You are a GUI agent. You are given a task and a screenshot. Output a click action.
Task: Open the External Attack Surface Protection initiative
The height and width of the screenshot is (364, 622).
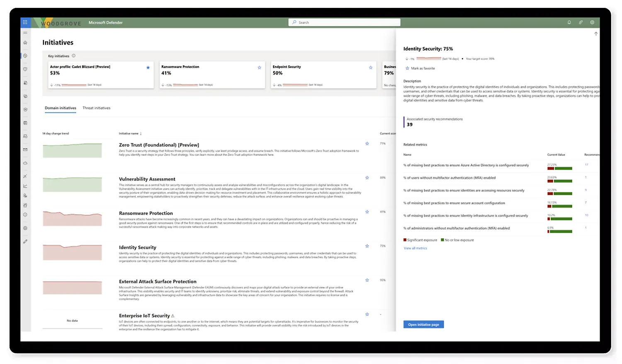158,282
